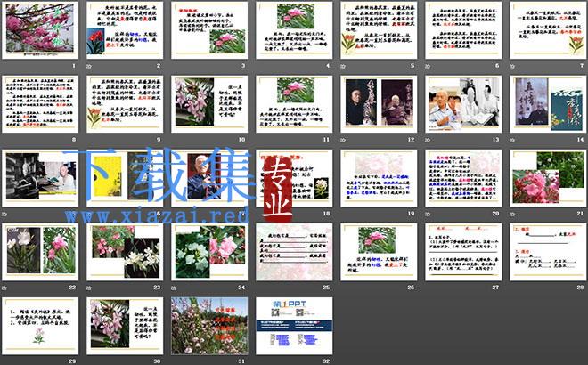Image resolution: width=588 pixels, height=365 pixels.
Task: Select slide 30 thumbnail
Action: (125, 326)
